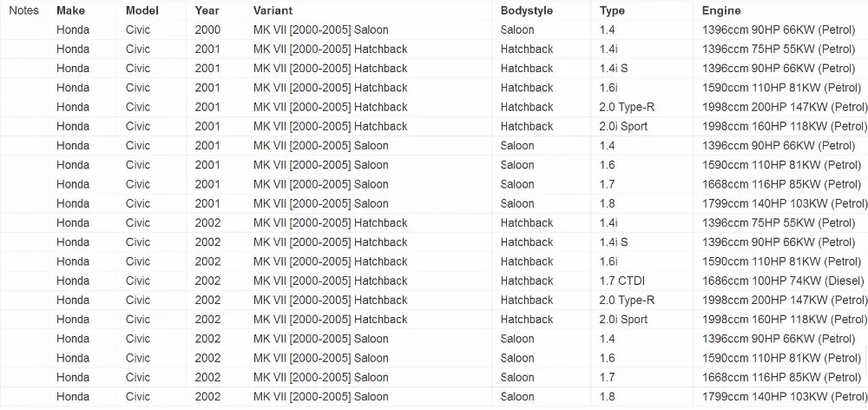Viewport: 868px width, 410px height.
Task: Select the 2001 row's 2.0 Type-R cell
Action: coord(628,107)
